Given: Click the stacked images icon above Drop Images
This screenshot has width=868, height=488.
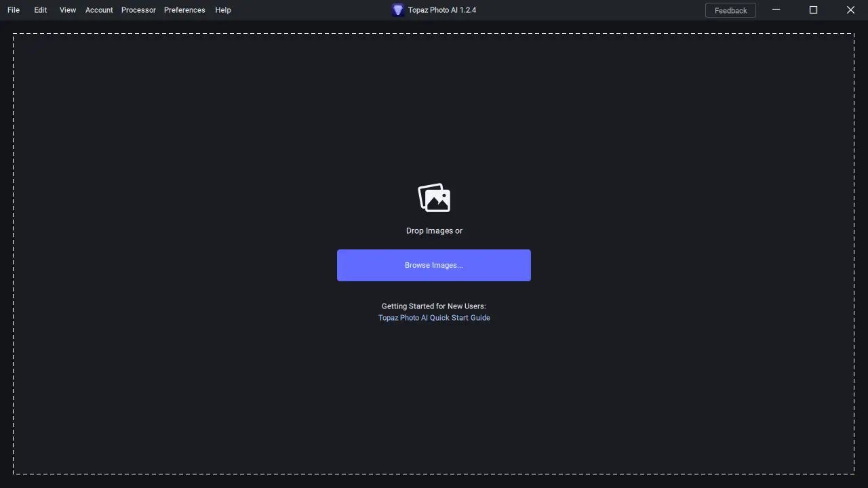Looking at the screenshot, I should [434, 198].
